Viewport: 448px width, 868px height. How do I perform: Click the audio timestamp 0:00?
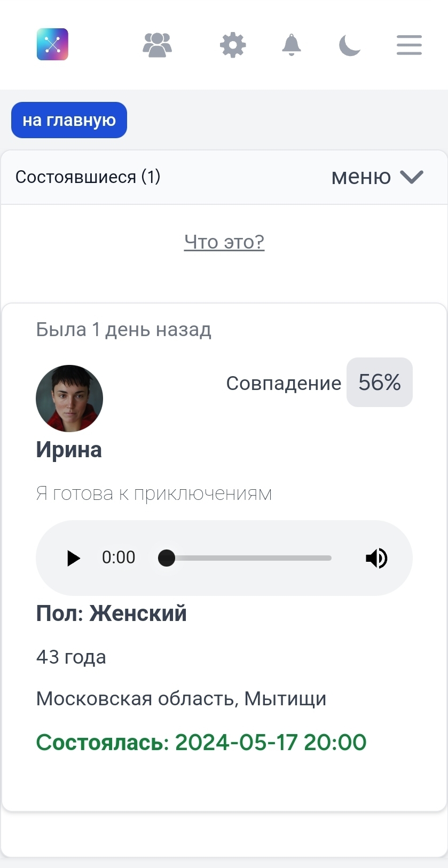(119, 558)
